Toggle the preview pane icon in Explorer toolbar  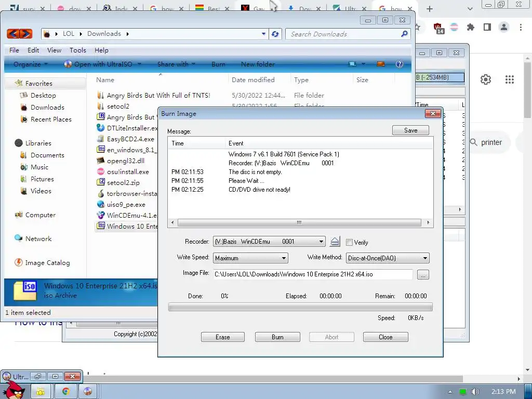(381, 64)
